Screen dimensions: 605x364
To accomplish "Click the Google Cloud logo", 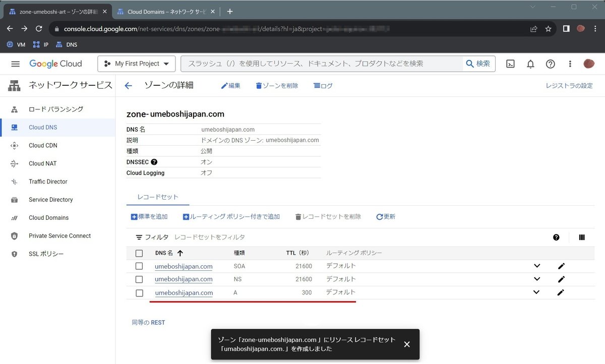I will (x=55, y=64).
